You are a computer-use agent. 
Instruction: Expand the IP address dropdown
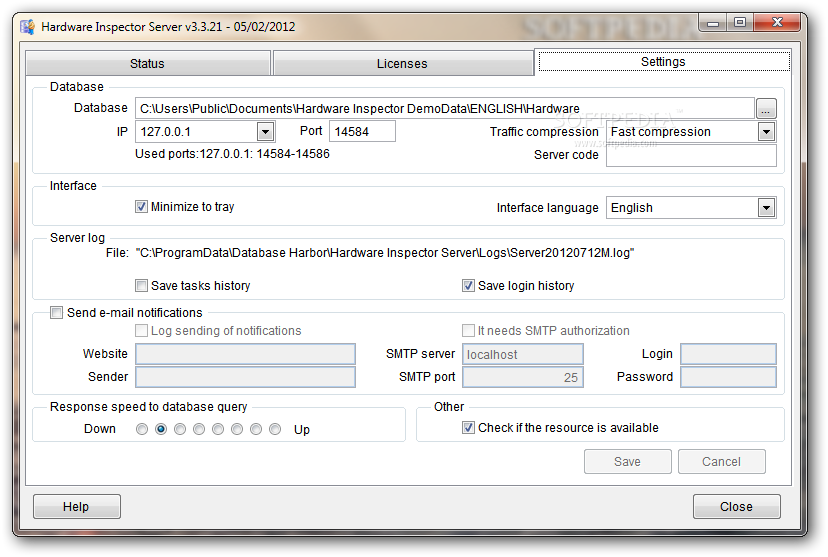point(266,131)
